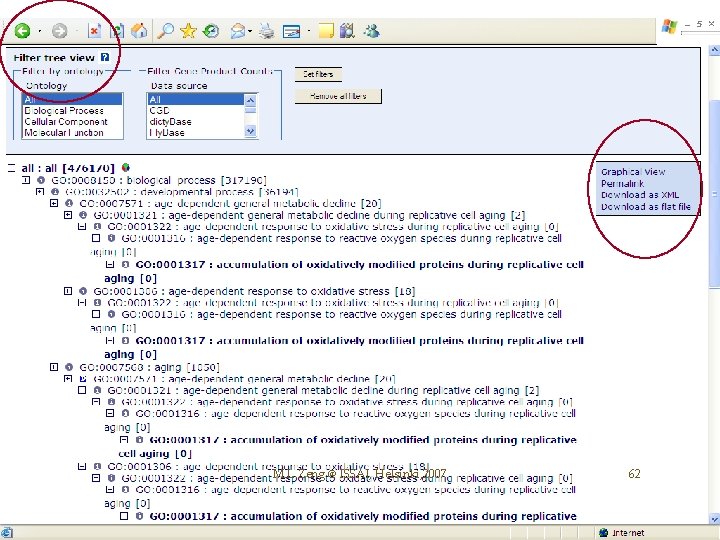Click the 'all : all [476170]' root text
The image size is (720, 540).
coord(68,168)
